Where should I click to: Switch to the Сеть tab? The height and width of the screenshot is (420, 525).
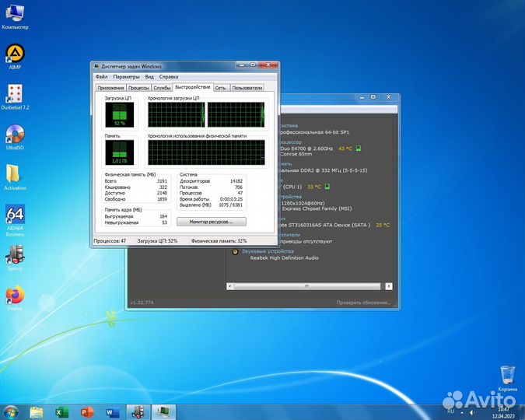click(220, 88)
